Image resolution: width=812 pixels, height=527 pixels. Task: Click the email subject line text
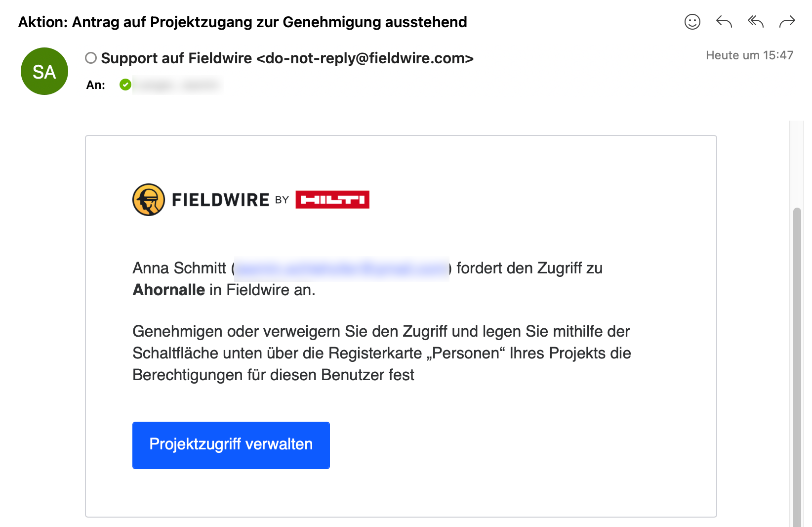click(243, 22)
